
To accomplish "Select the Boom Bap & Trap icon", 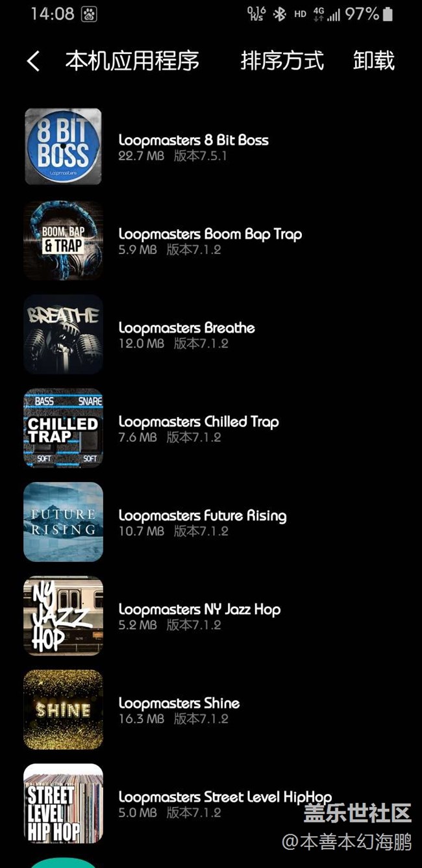I will (x=63, y=240).
